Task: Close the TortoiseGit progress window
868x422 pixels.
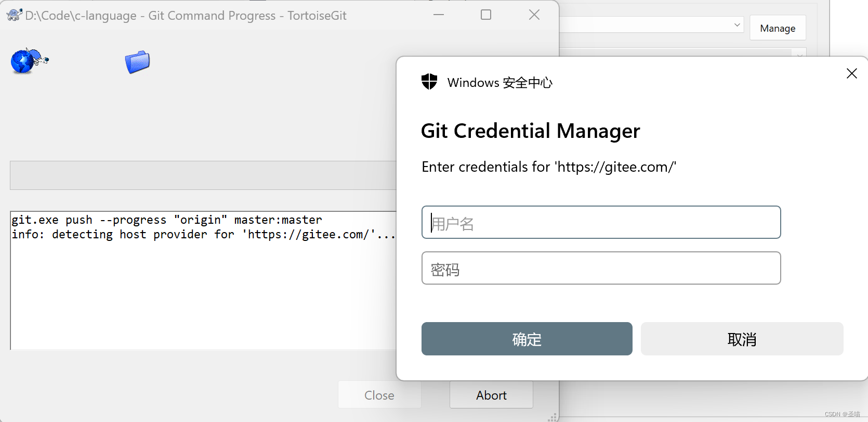Action: [x=534, y=15]
